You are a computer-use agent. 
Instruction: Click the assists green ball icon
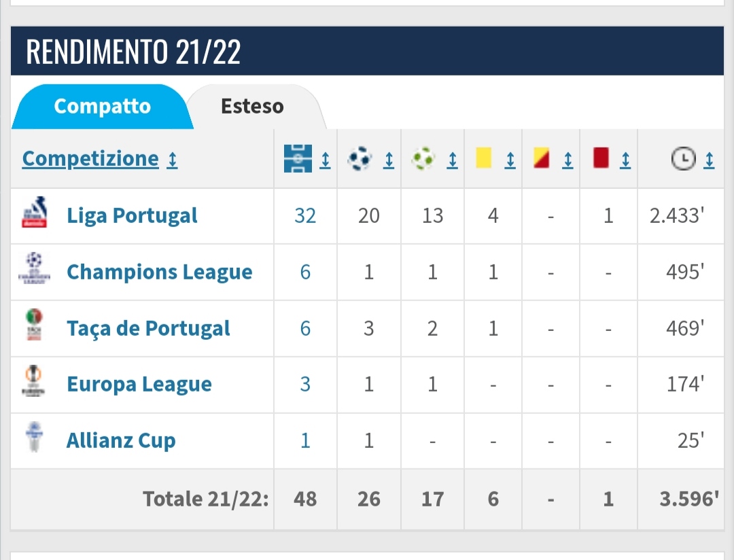tap(423, 158)
